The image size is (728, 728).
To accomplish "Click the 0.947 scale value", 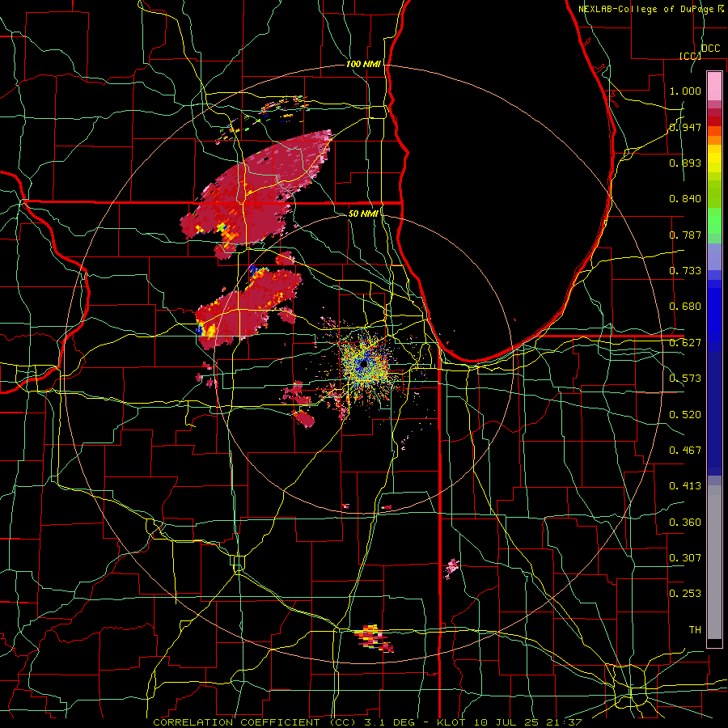I will (x=685, y=127).
